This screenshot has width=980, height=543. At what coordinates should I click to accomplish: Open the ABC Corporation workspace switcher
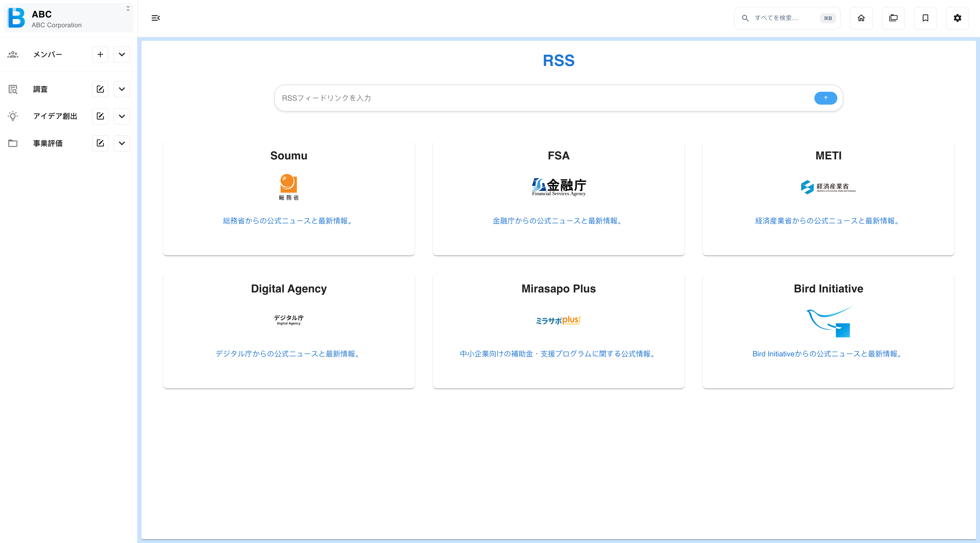(68, 18)
